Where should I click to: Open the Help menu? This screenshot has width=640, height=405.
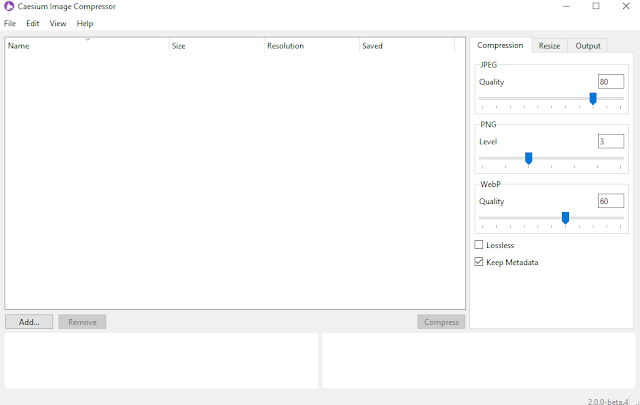[85, 24]
